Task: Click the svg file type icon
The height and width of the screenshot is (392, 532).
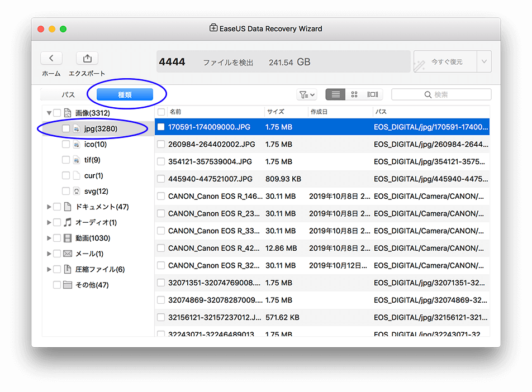Action: click(77, 191)
